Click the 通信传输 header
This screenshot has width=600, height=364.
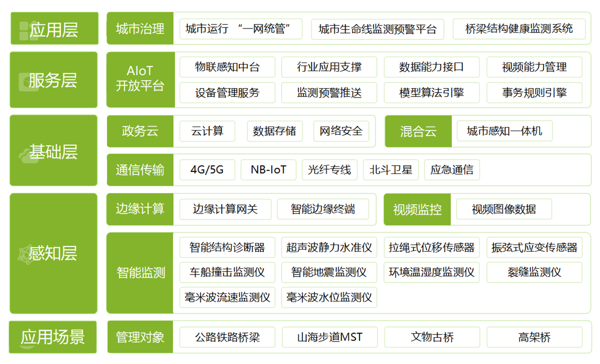[140, 170]
